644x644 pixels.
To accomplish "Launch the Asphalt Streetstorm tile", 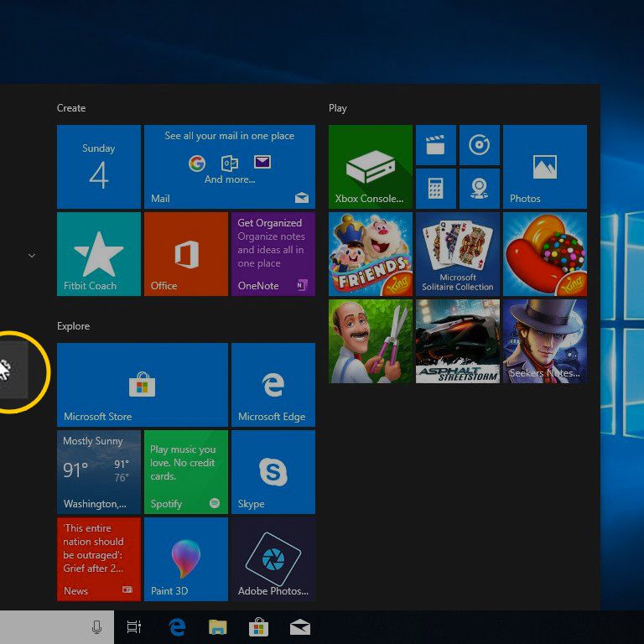I will pos(458,341).
